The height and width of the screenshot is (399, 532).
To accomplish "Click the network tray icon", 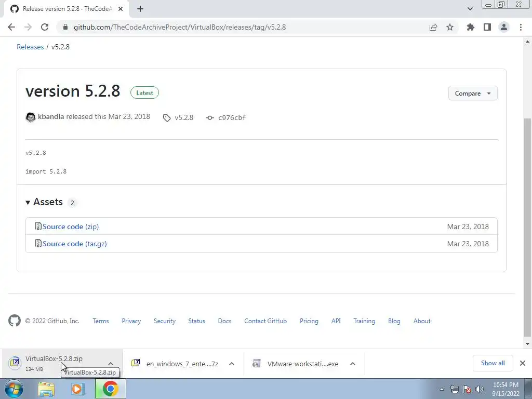I will pos(454,389).
